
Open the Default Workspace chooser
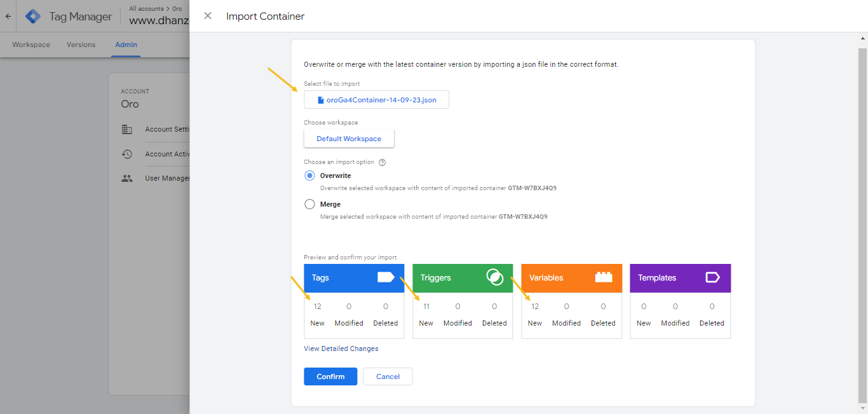pos(349,139)
